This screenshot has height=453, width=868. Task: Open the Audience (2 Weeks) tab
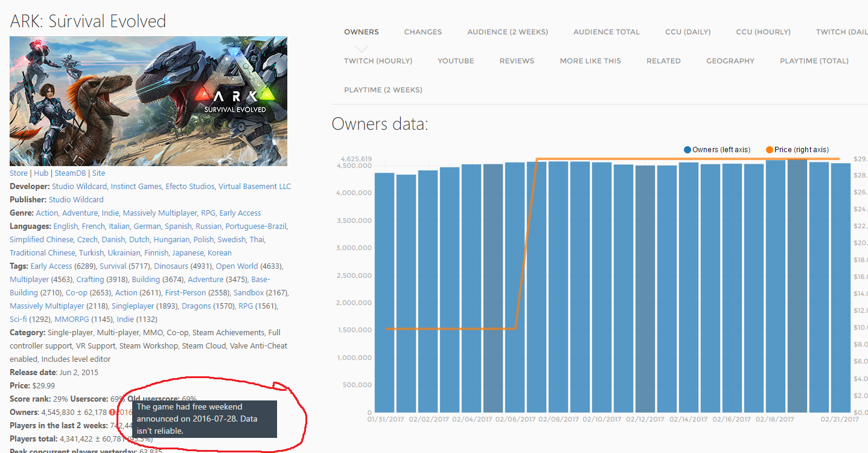[508, 32]
